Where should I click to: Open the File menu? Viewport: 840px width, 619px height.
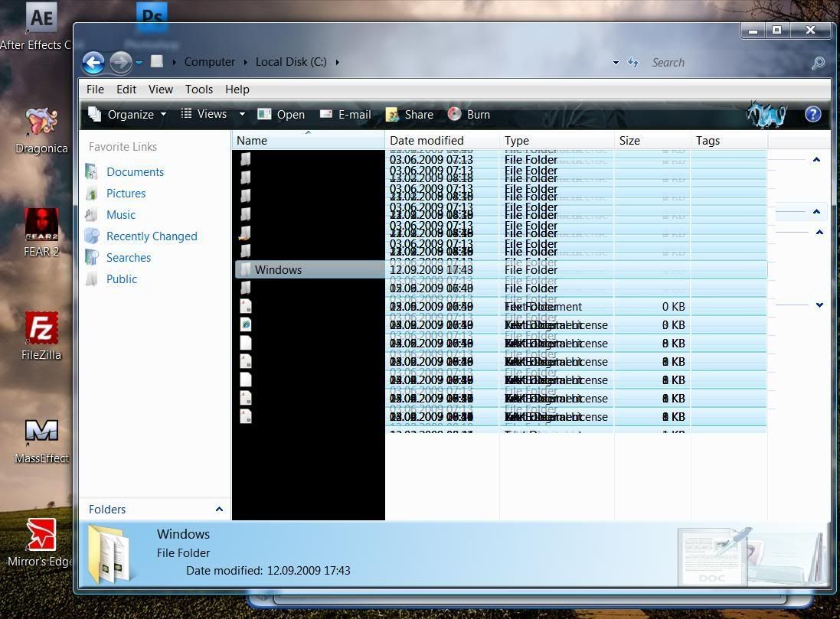(x=96, y=90)
